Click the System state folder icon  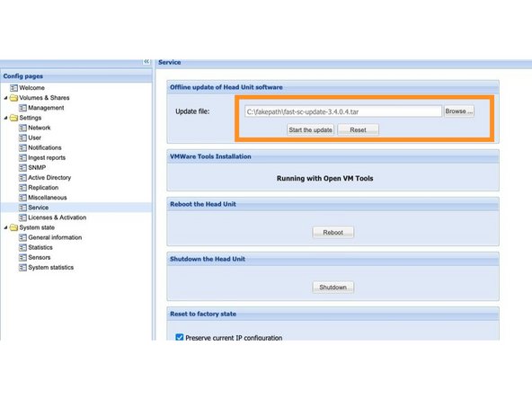13,227
